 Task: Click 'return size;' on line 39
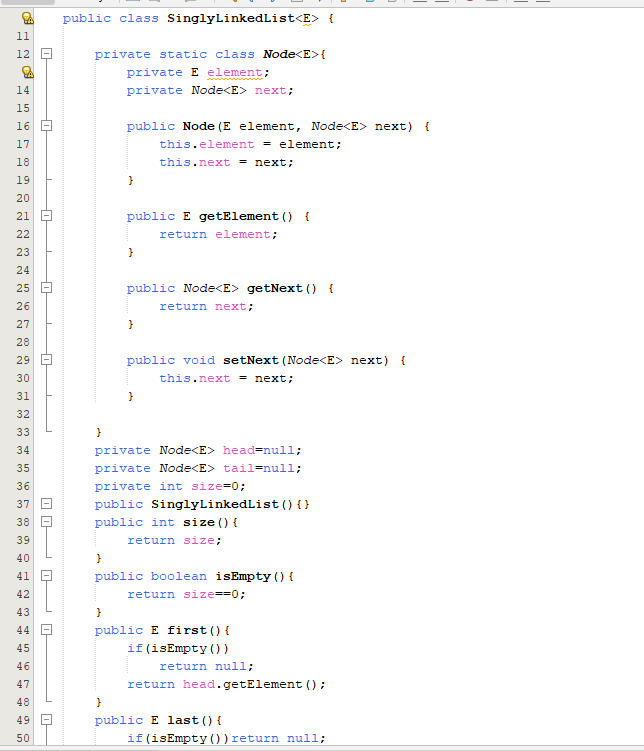(174, 540)
